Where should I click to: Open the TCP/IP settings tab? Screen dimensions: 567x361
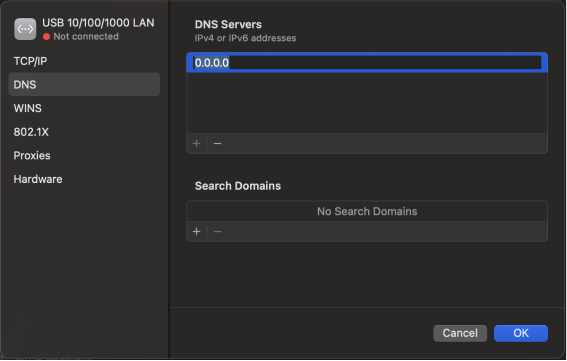tap(84, 61)
